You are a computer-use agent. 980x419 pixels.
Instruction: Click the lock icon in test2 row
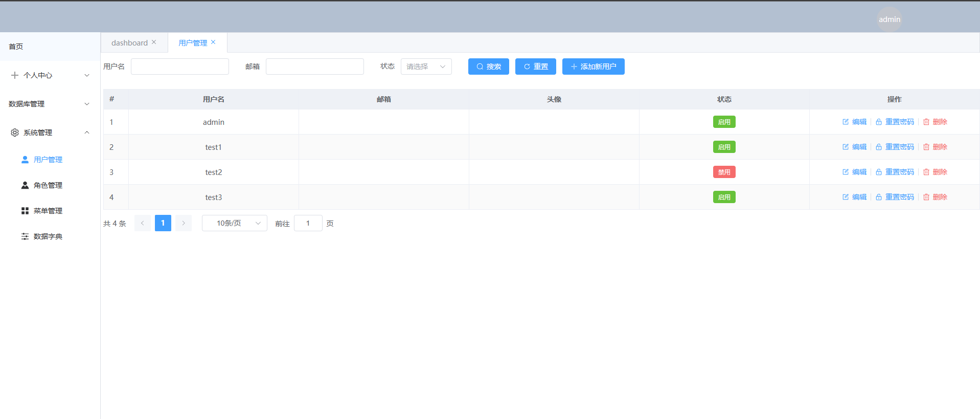point(879,172)
